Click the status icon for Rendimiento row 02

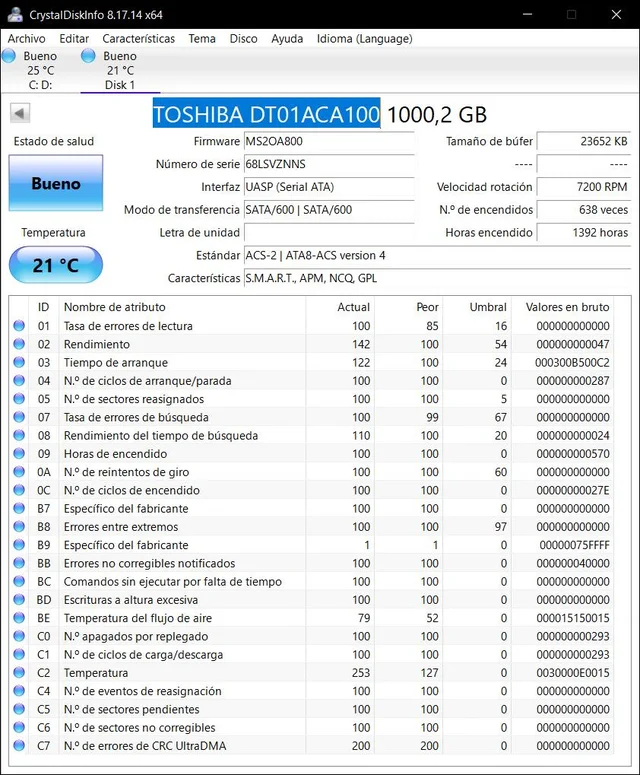pyautogui.click(x=19, y=344)
